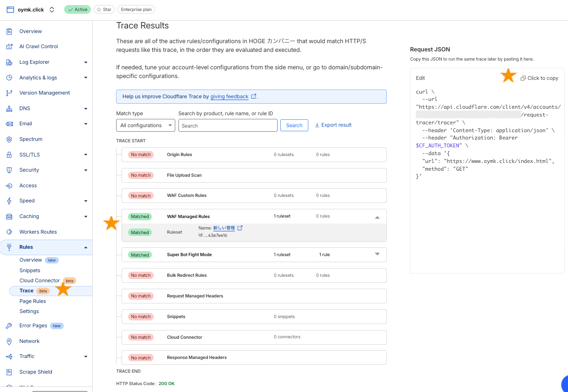Click the SSL/TLS padlock icon

[9, 155]
